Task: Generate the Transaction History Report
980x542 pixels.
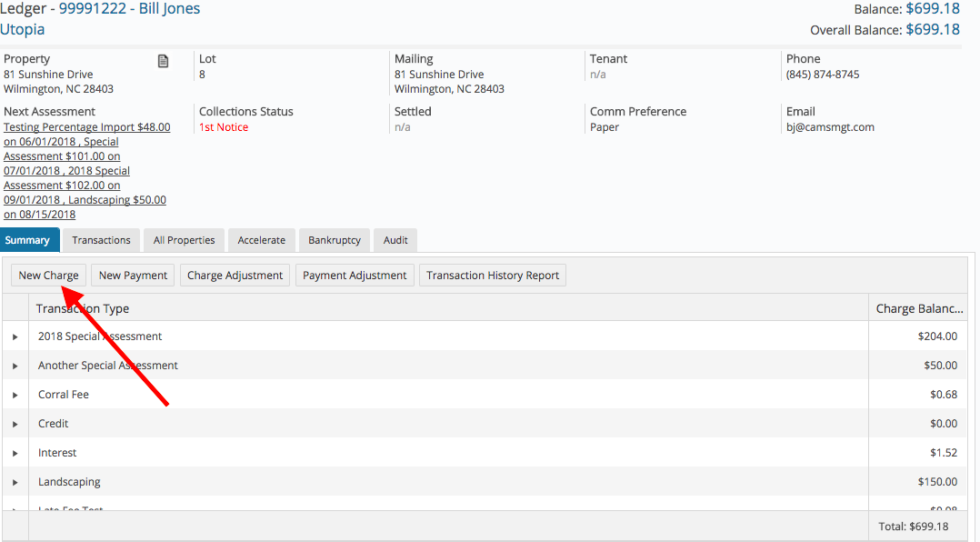Action: (x=493, y=275)
